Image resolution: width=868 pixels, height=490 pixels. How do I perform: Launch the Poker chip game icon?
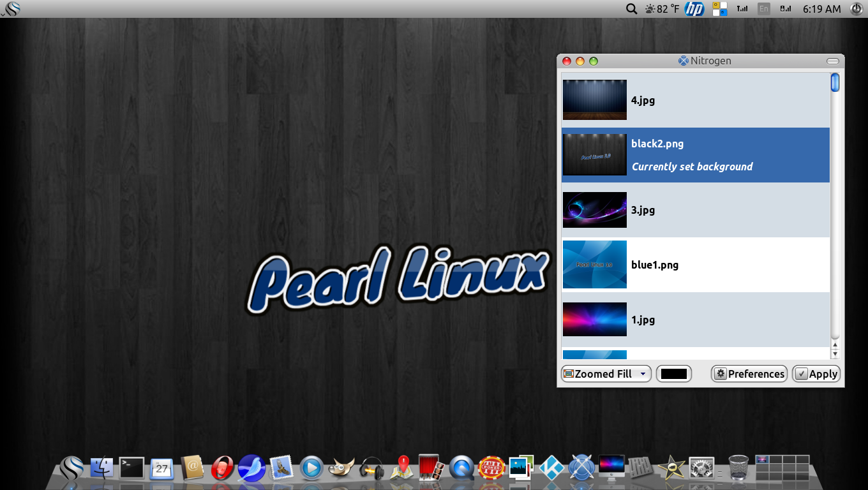pos(492,468)
